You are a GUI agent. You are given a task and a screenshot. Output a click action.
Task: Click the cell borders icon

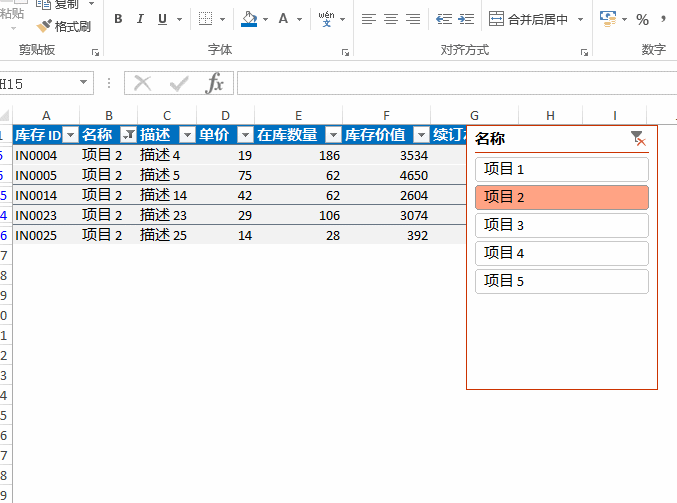(205, 19)
